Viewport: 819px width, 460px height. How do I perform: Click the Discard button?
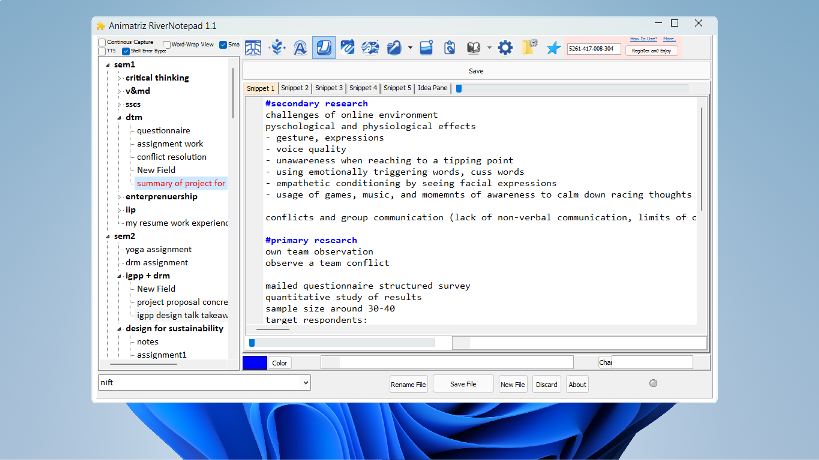546,384
